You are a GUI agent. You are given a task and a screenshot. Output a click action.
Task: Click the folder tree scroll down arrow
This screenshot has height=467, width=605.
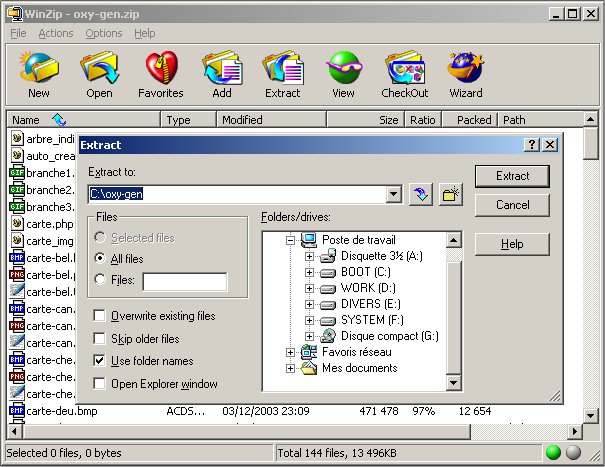click(x=454, y=383)
